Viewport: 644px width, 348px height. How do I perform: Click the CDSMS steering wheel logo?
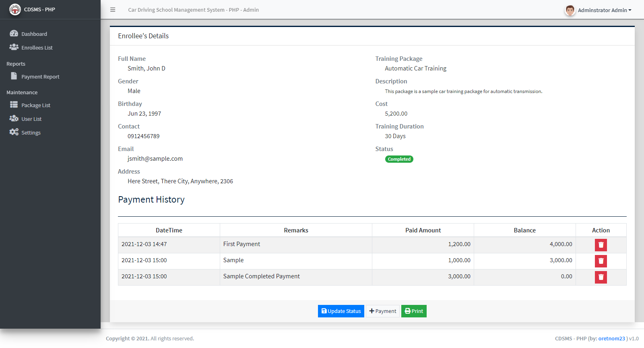15,9
